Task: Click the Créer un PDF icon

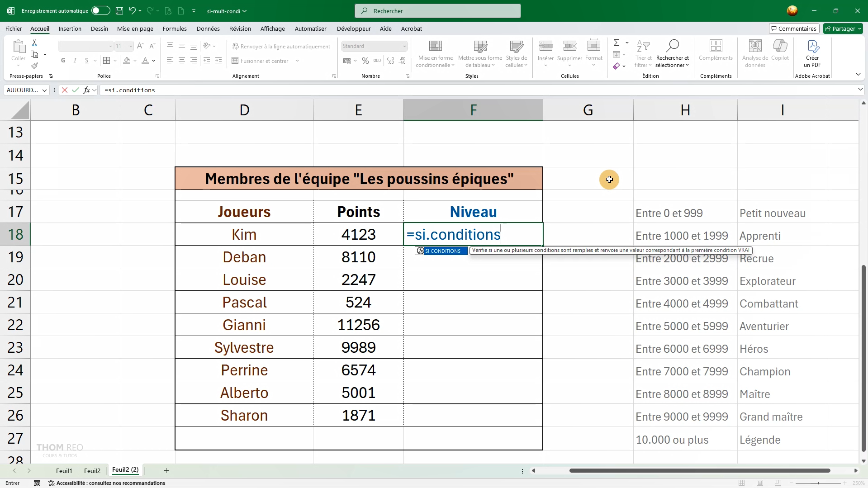Action: pos(812,53)
